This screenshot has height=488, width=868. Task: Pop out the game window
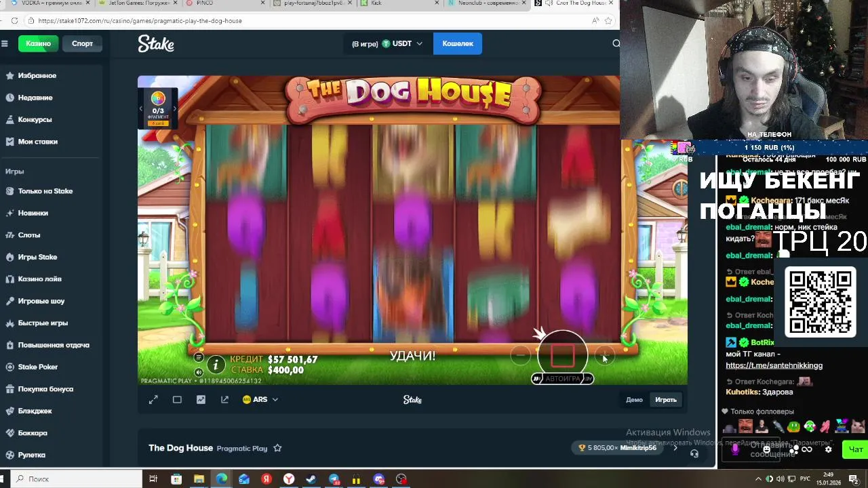(224, 400)
